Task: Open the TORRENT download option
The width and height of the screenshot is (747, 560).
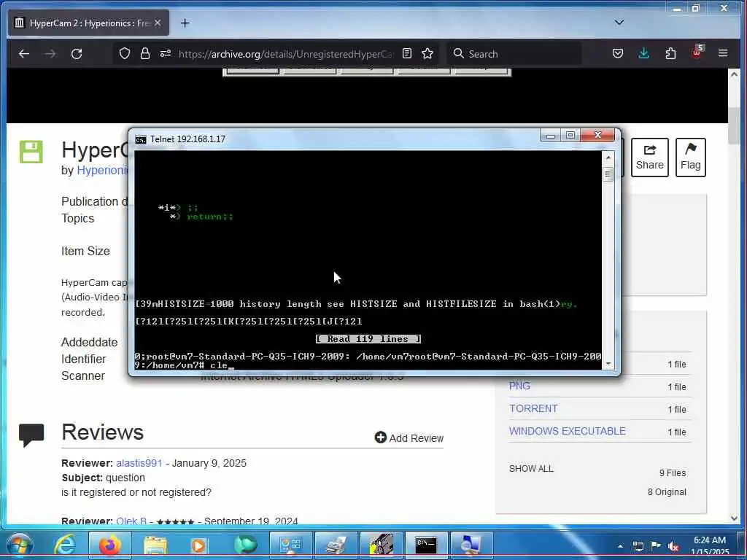Action: [533, 408]
